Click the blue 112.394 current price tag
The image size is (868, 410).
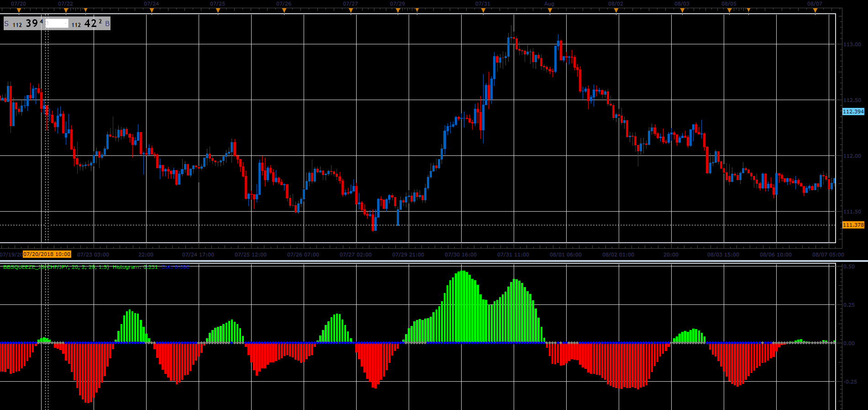[x=853, y=112]
